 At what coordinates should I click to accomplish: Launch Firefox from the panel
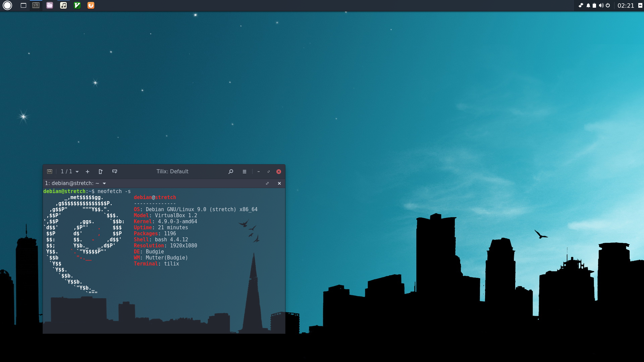91,5
